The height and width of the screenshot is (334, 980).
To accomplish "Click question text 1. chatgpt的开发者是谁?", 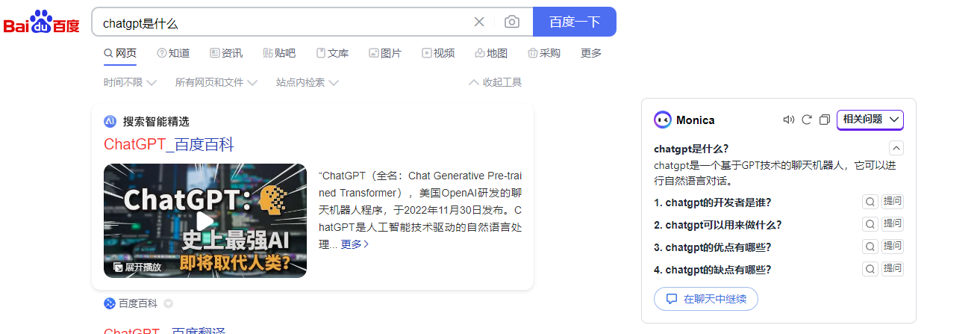I will 713,202.
